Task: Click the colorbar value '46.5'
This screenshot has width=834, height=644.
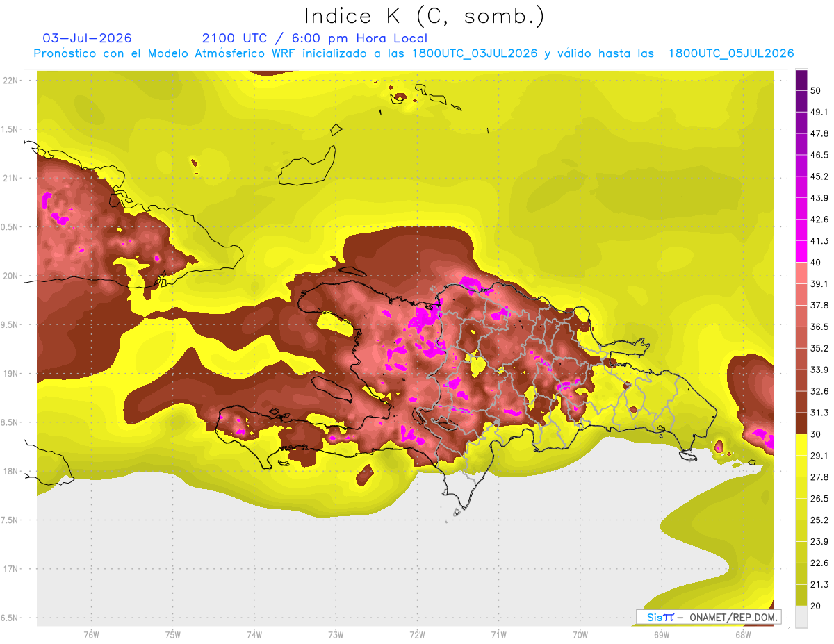Action: (x=819, y=155)
